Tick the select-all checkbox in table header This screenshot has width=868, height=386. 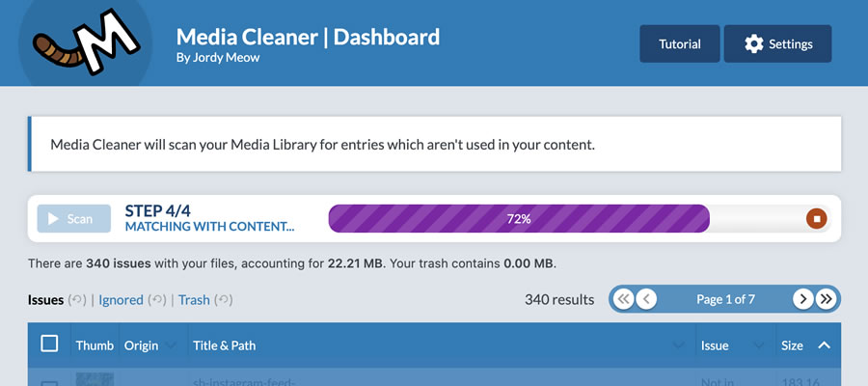(x=49, y=344)
